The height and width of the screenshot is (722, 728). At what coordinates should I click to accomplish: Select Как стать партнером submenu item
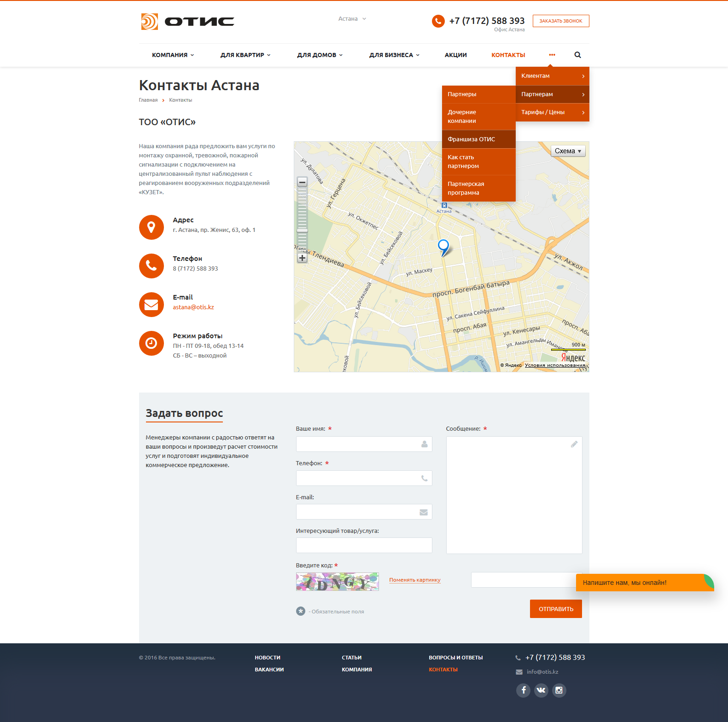pyautogui.click(x=479, y=162)
